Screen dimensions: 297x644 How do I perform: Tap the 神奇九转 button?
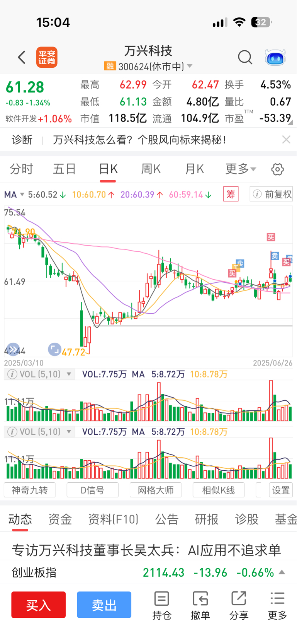[x=30, y=490]
